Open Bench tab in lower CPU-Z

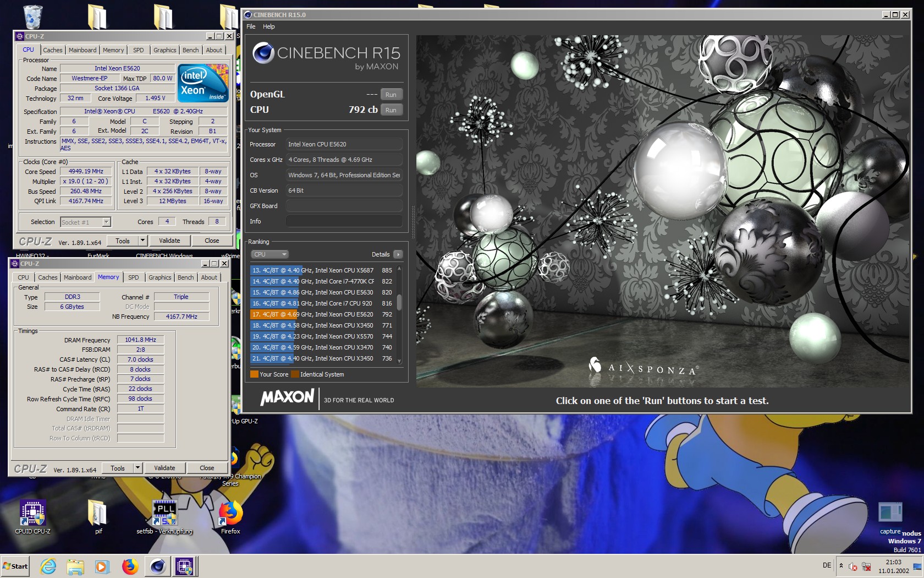click(186, 277)
